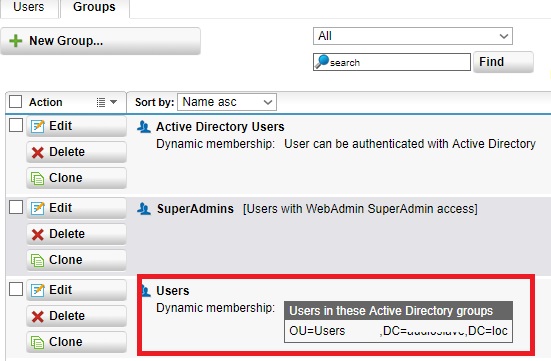Check the SuperAdmins row checkbox
This screenshot has height=361, width=551.
(16, 207)
